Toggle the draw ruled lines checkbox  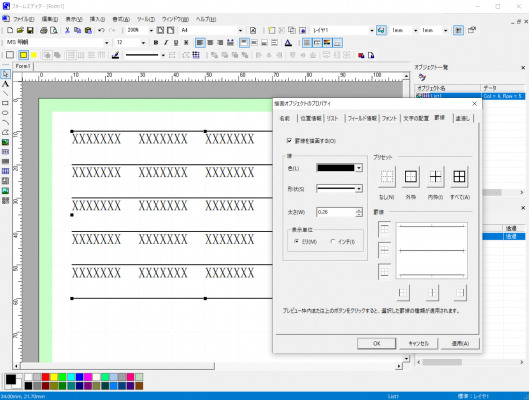point(289,141)
